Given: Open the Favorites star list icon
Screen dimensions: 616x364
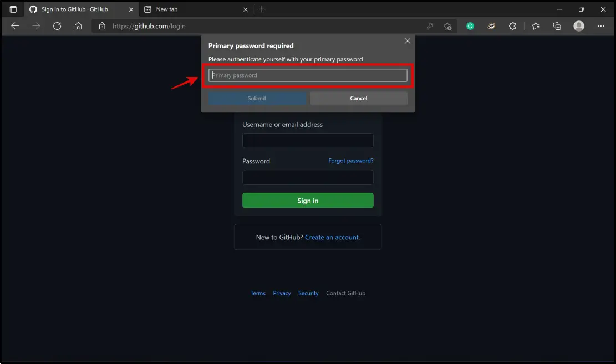Looking at the screenshot, I should coord(535,26).
